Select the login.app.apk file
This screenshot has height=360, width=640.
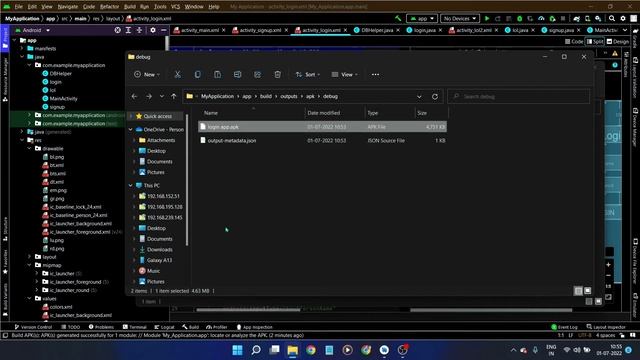[x=322, y=127]
